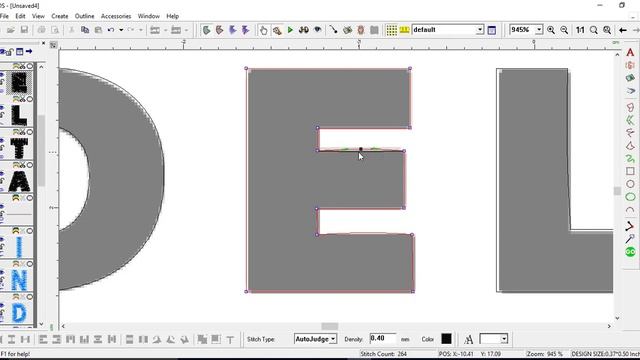Image resolution: width=640 pixels, height=360 pixels.
Task: Select the circle shape tool
Action: (x=630, y=184)
